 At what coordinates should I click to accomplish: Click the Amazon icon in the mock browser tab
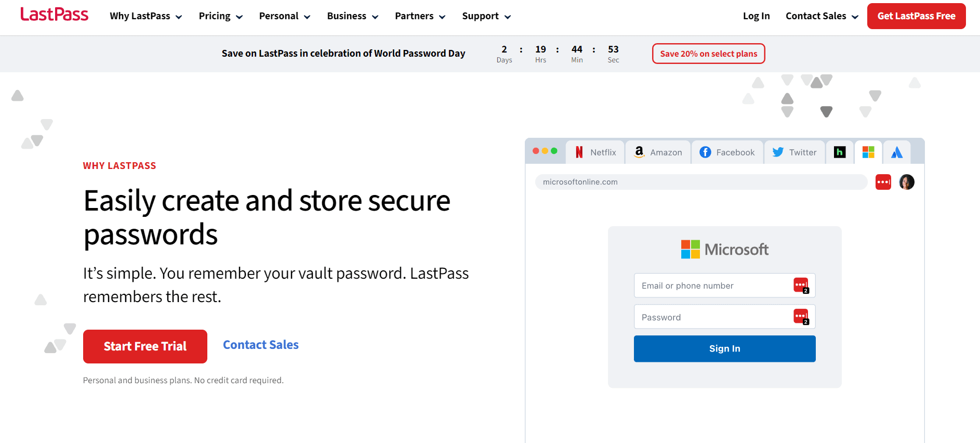639,152
